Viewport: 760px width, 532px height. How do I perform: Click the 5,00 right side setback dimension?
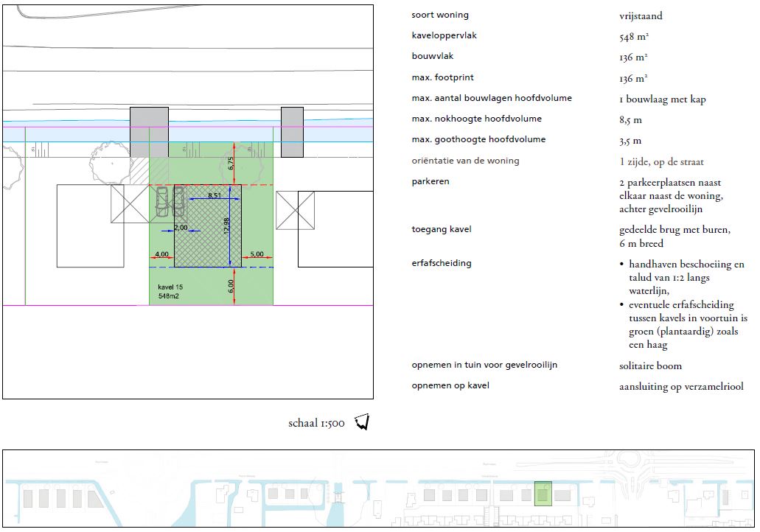coord(257,254)
